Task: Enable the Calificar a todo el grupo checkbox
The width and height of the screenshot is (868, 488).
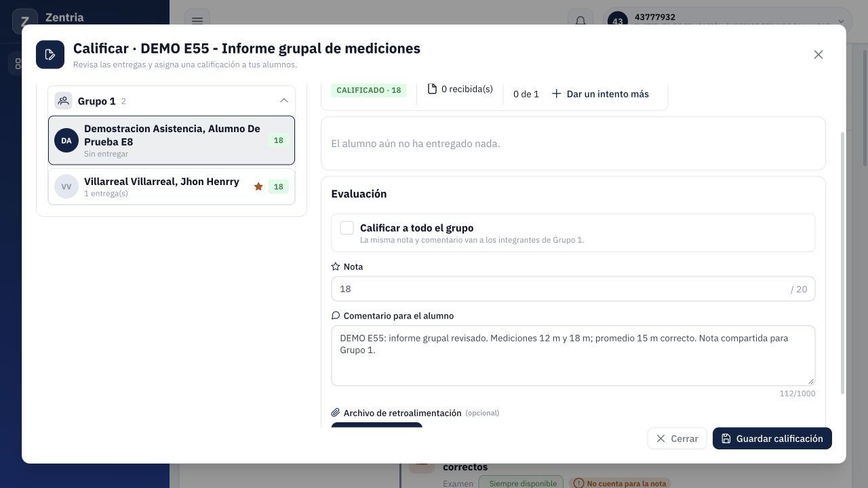Action: (347, 228)
